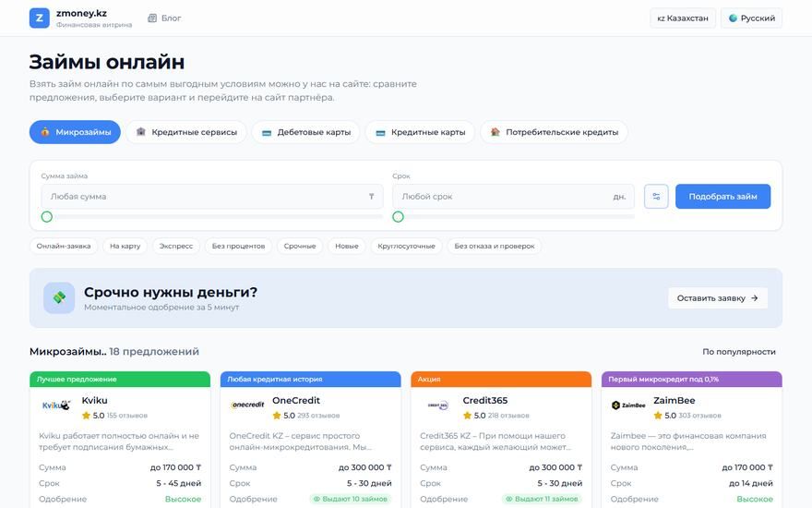This screenshot has height=508, width=812.
Task: Click the Кредитные сервисы bank icon
Action: pyautogui.click(x=141, y=132)
